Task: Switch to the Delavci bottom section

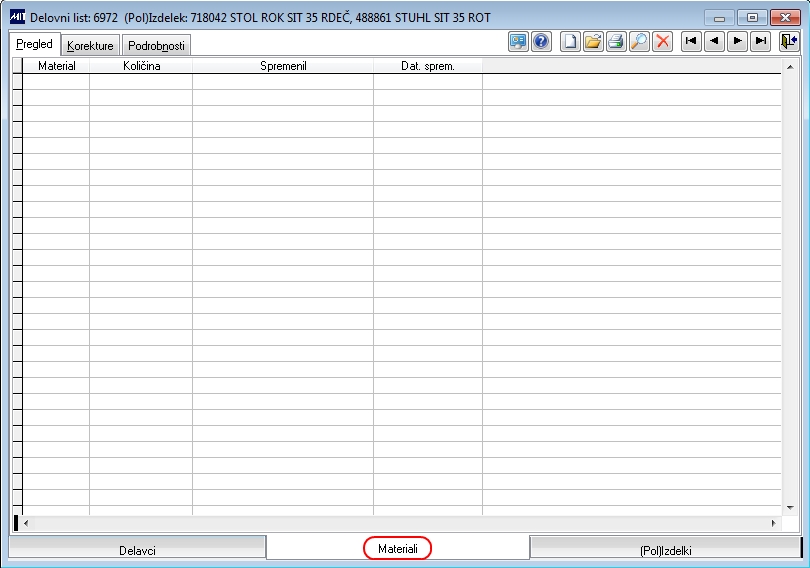Action: 137,548
